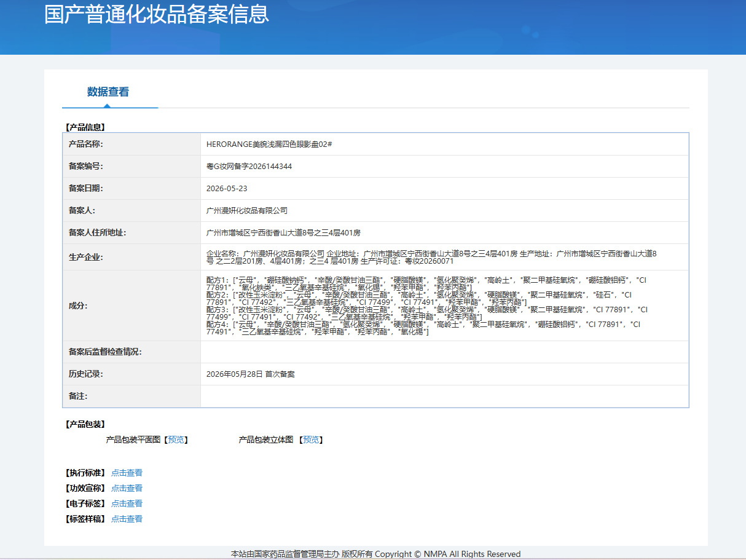The image size is (746, 560).
Task: Click the 【标签样稿】 label
Action: click(85, 519)
